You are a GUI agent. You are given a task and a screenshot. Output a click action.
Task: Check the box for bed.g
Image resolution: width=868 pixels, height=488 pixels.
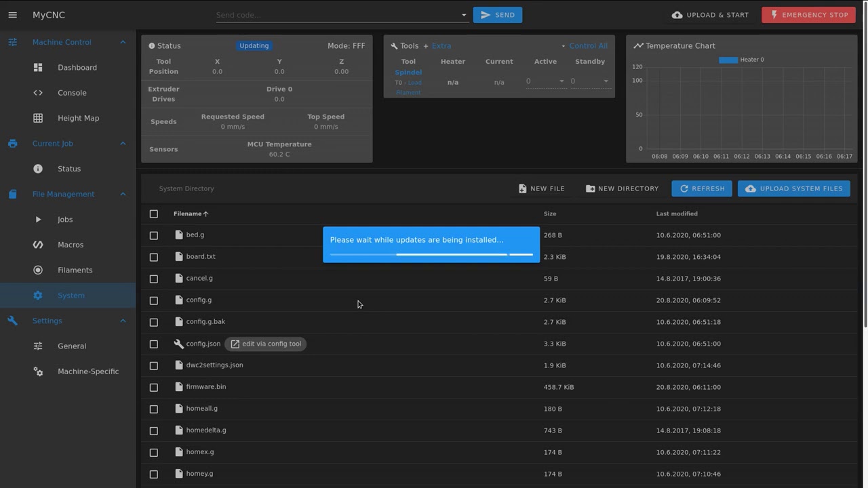coord(154,235)
